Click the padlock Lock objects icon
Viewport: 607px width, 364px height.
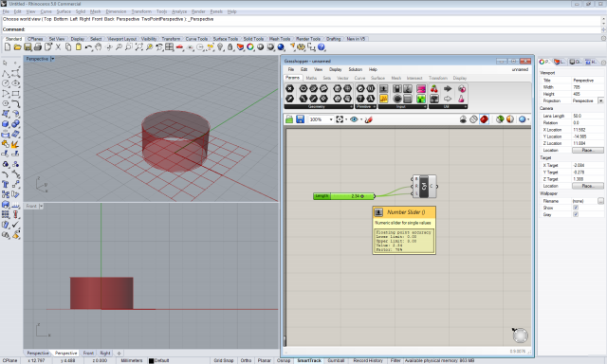click(x=230, y=46)
